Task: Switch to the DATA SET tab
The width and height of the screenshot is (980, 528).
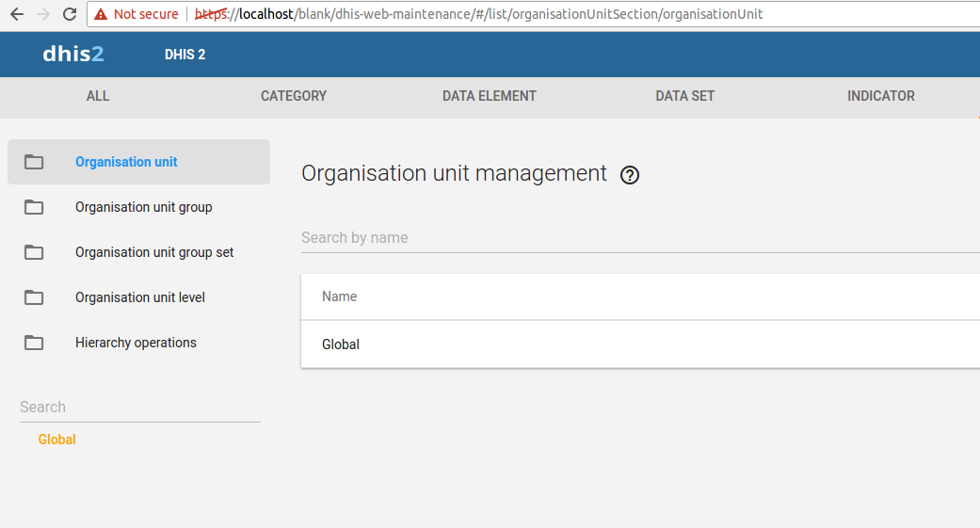Action: (x=685, y=96)
